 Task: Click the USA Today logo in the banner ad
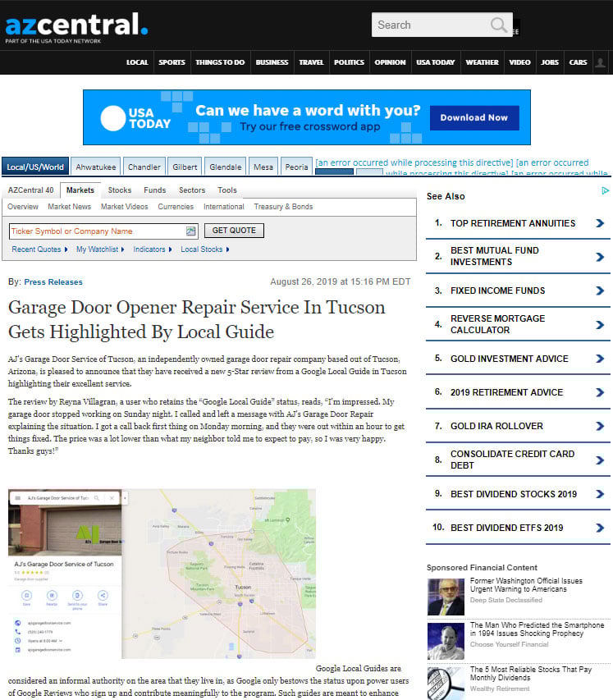(x=135, y=118)
